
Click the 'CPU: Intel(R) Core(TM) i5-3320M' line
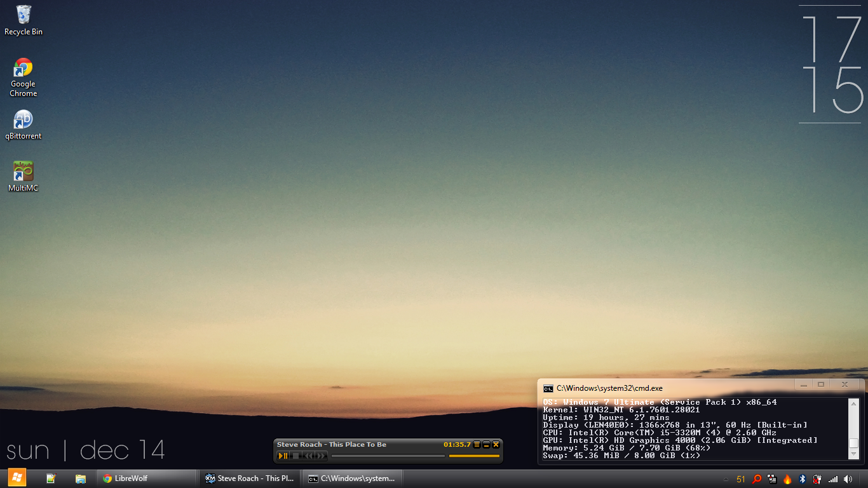[x=660, y=433]
